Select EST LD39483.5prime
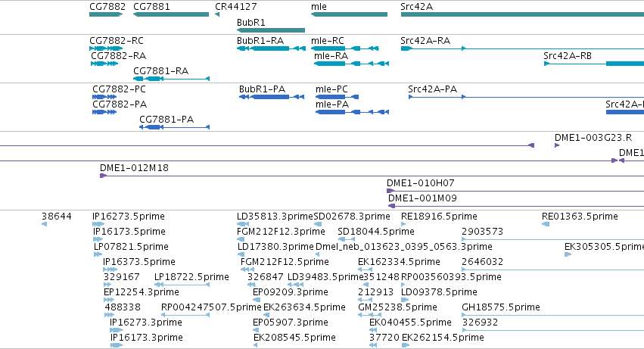Viewport: 644px width, 349px height. coord(325,278)
